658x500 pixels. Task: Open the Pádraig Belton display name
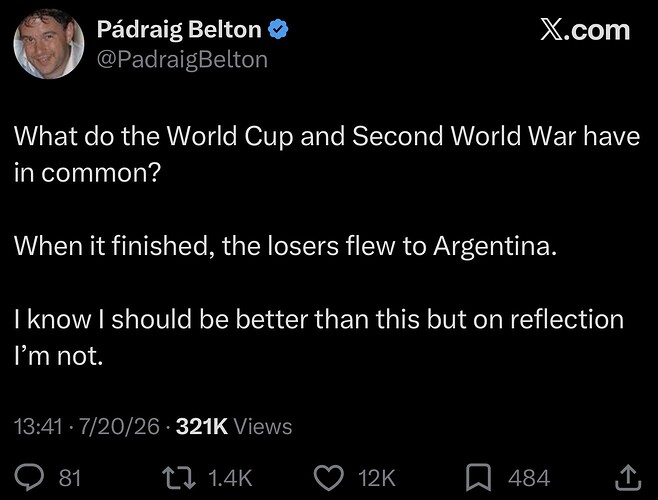pyautogui.click(x=179, y=30)
